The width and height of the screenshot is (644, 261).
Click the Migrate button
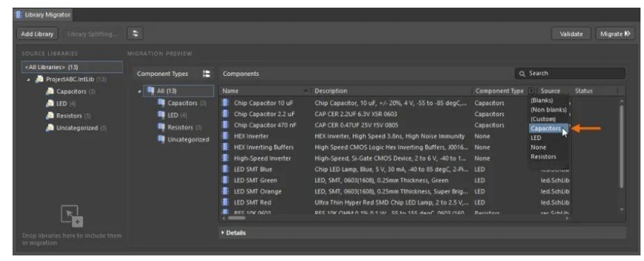615,34
